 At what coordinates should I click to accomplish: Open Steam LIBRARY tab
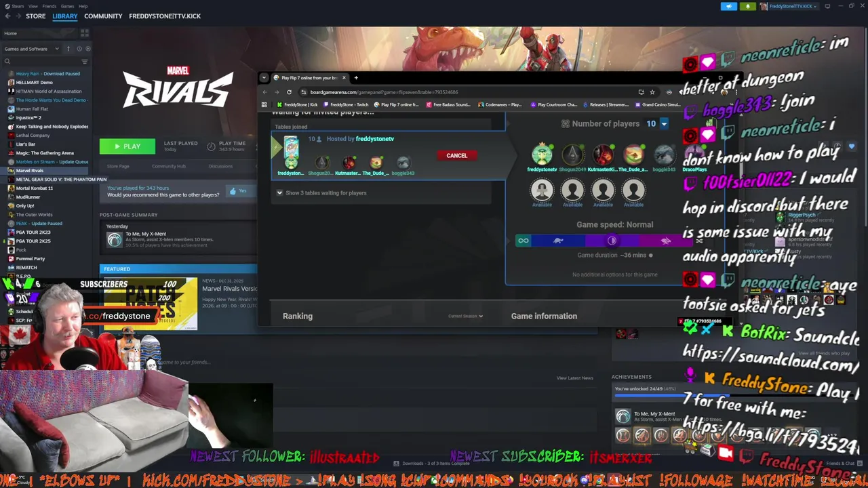65,16
